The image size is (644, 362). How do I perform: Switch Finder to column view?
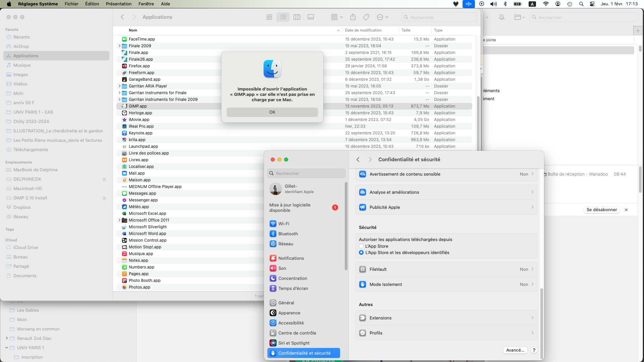coord(297,17)
